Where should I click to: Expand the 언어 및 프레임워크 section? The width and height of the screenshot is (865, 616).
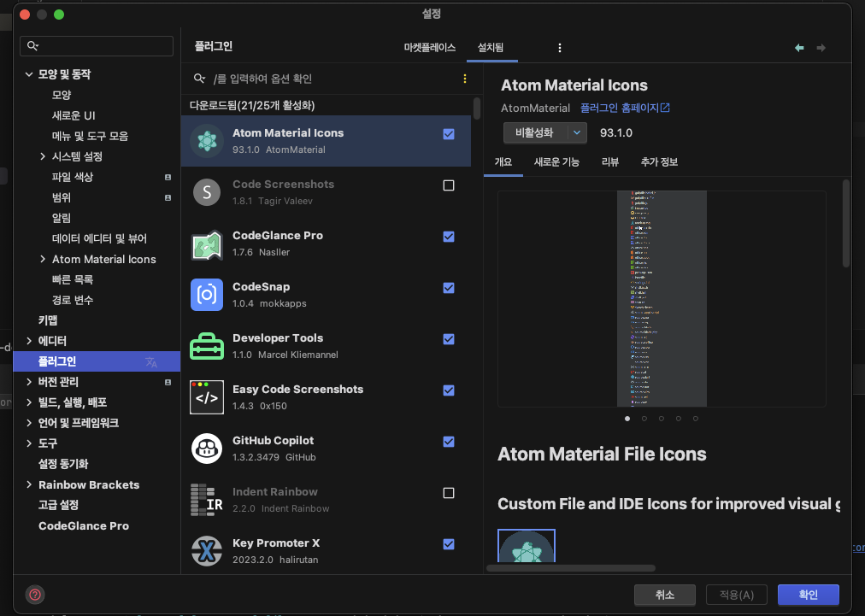tap(29, 423)
